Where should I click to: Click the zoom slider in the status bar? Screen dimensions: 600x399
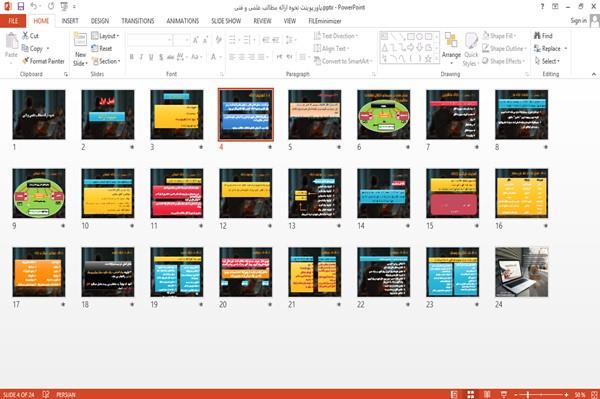[541, 394]
